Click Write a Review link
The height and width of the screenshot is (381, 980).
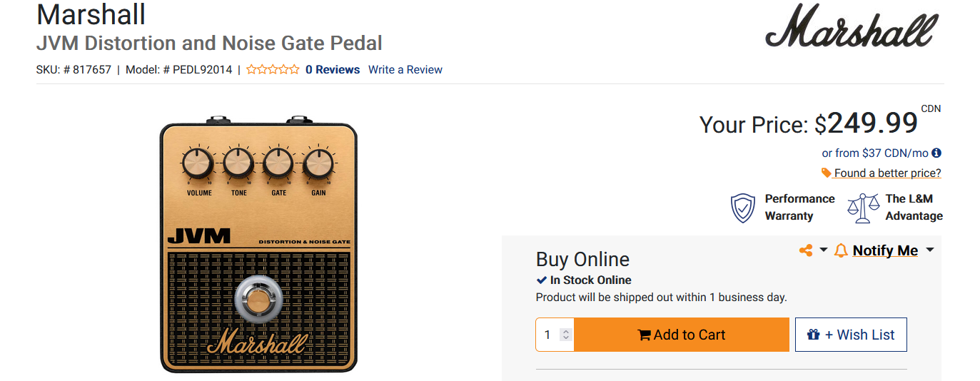(405, 70)
